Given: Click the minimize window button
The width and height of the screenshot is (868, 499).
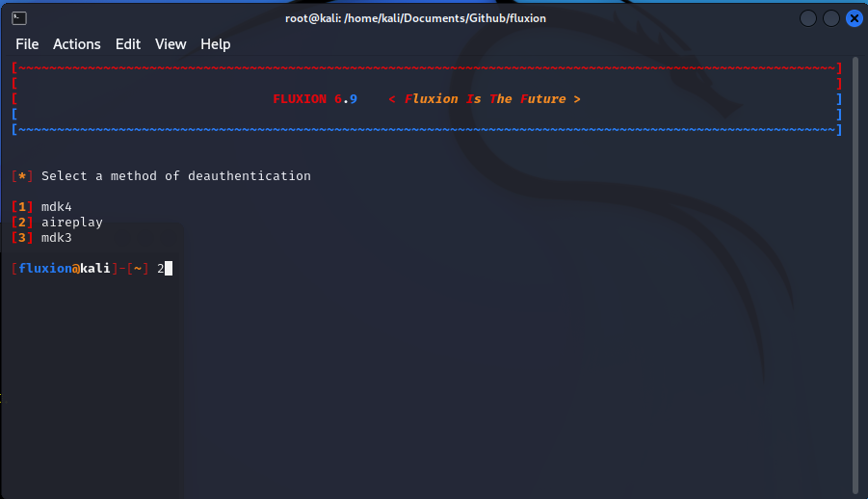Looking at the screenshot, I should (x=808, y=18).
